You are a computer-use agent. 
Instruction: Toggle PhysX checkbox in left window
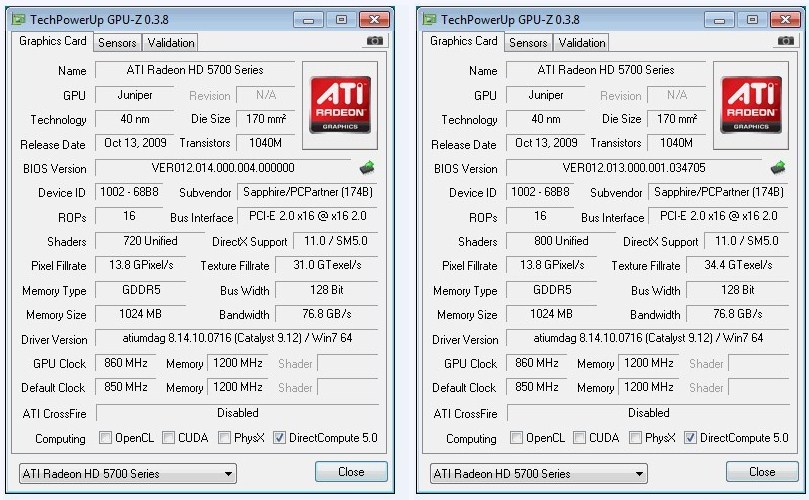click(224, 438)
